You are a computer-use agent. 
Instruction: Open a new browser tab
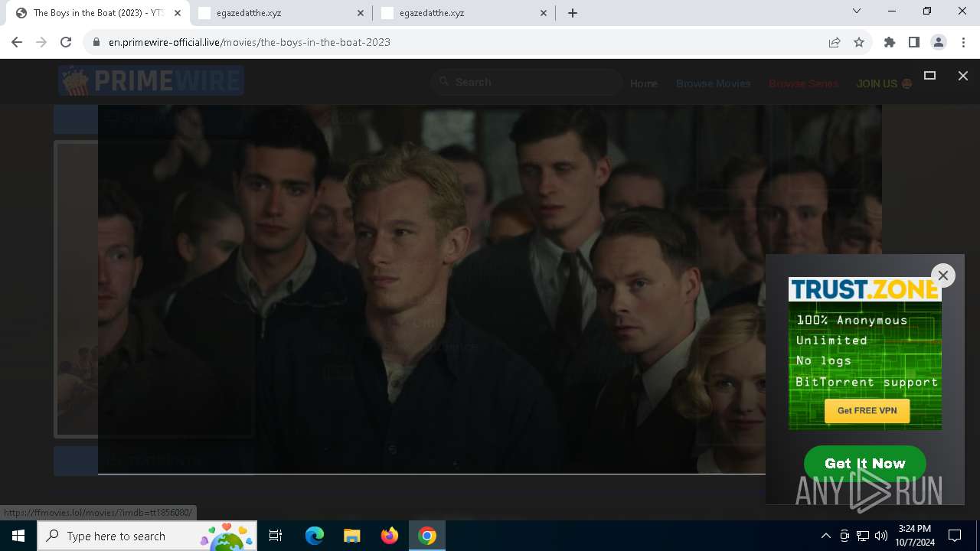tap(573, 13)
